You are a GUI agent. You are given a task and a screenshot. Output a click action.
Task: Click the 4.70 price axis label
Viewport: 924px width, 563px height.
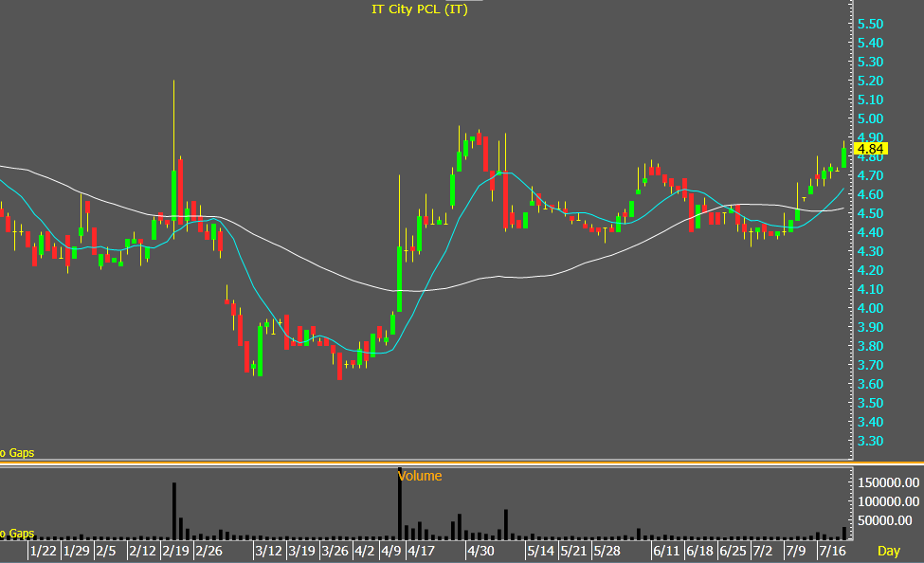[x=870, y=175]
